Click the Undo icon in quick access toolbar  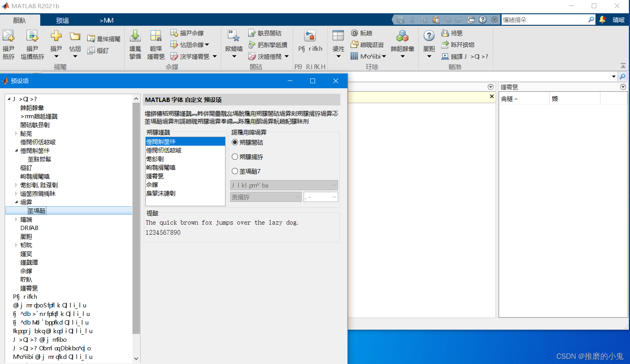pyautogui.click(x=447, y=20)
